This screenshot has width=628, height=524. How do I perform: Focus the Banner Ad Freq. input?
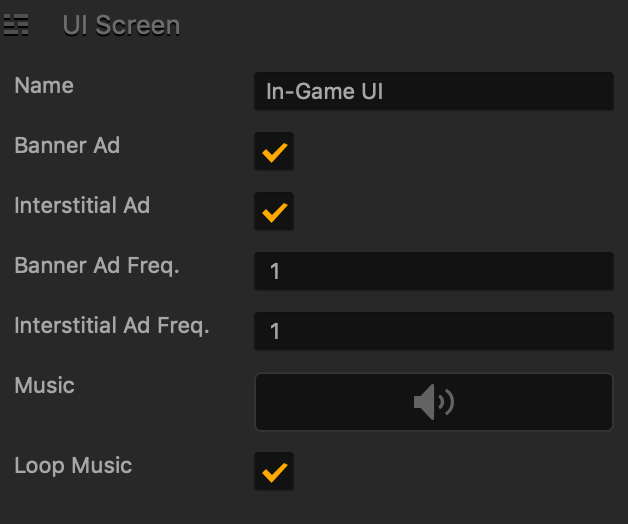point(433,271)
